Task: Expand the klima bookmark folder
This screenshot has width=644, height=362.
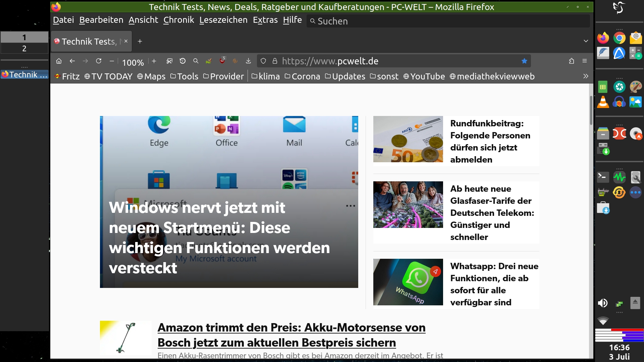Action: point(265,76)
